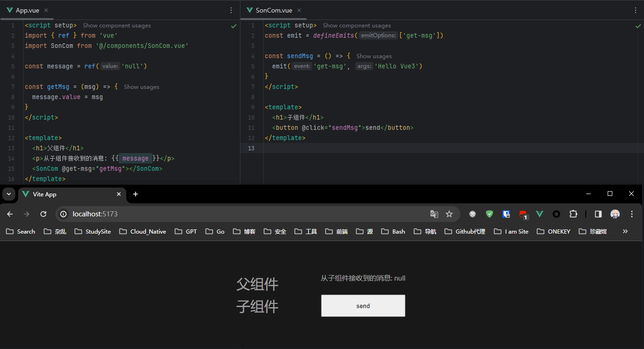Close the SonCom.vue editor tab
Image resolution: width=644 pixels, height=349 pixels.
pos(299,10)
